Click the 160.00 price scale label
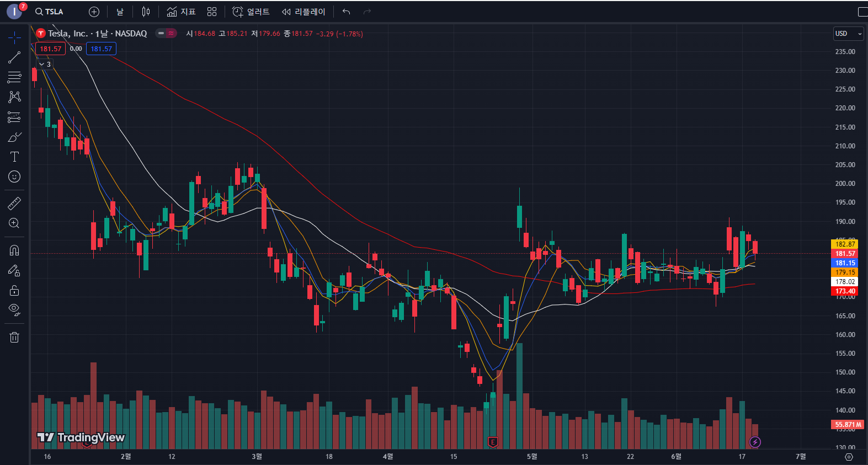The height and width of the screenshot is (465, 868). pyautogui.click(x=845, y=335)
